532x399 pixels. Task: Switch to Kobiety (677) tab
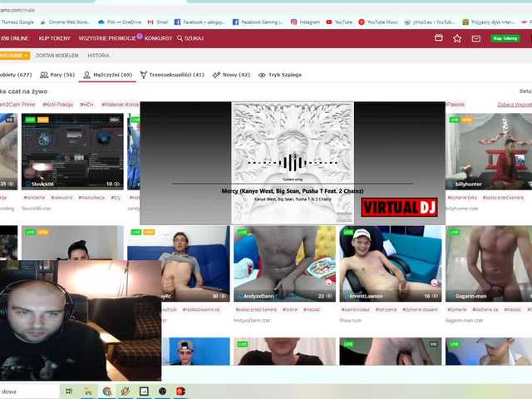[x=16, y=75]
